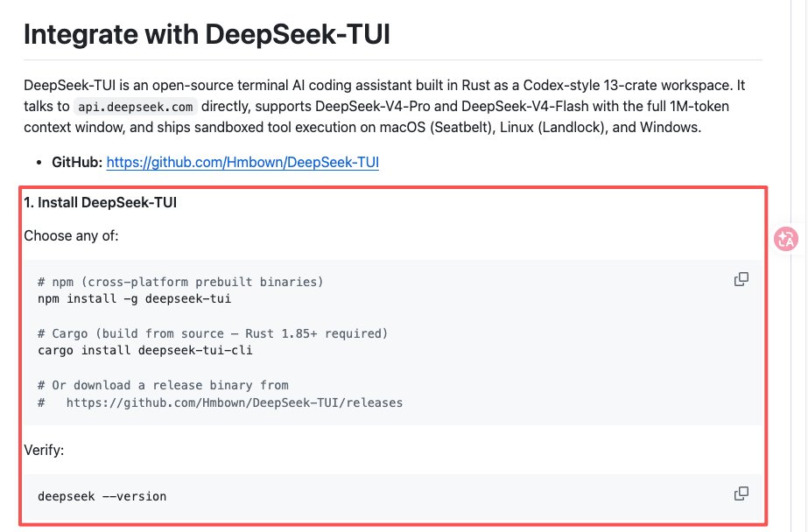Viewport: 808px width, 532px height.
Task: Click the deepseek --version code text
Action: click(102, 496)
